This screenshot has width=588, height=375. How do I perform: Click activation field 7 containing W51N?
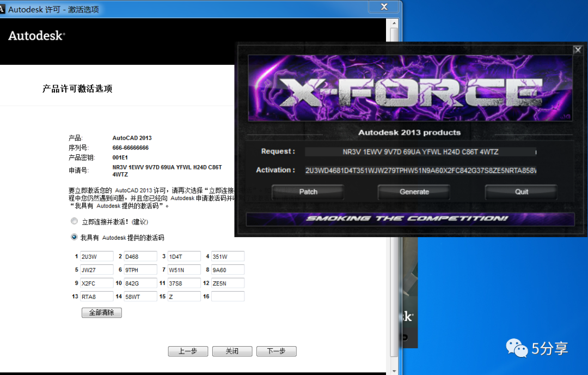click(184, 269)
